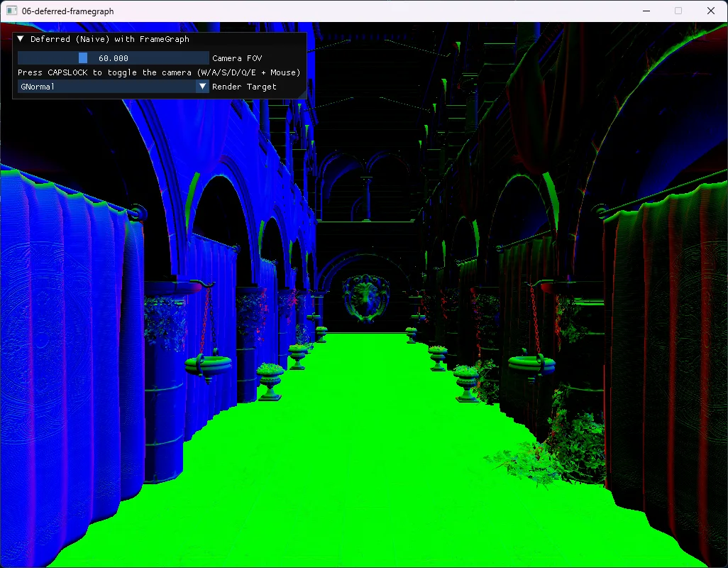The image size is (728, 568).
Task: Click the Camera FOV slider handle
Action: pyautogui.click(x=83, y=58)
